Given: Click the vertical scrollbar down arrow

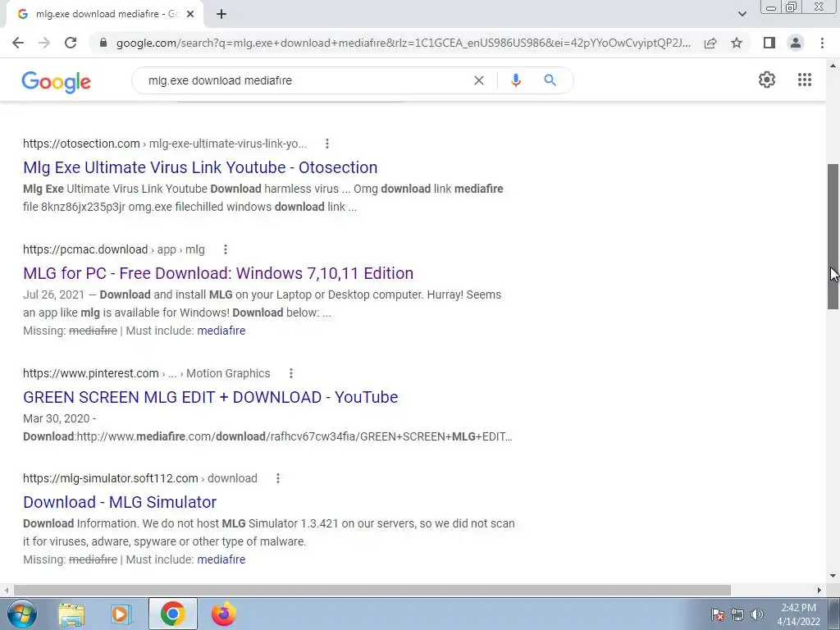Looking at the screenshot, I should tap(833, 577).
